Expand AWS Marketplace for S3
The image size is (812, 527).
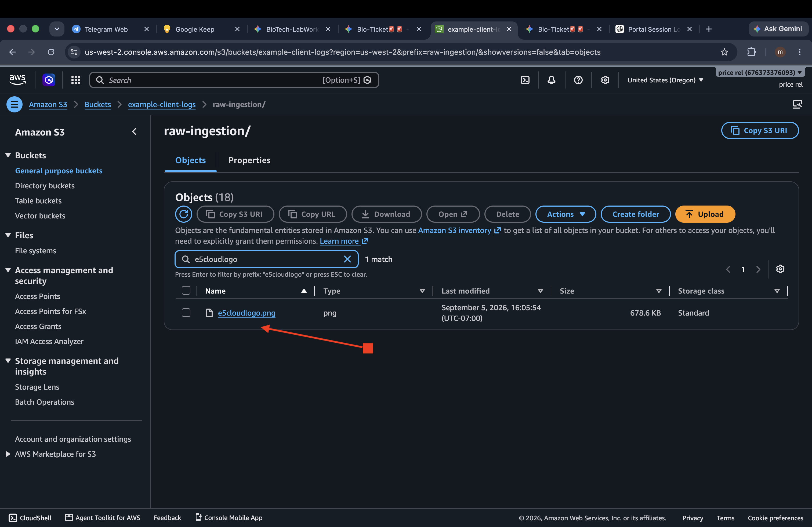(8, 454)
